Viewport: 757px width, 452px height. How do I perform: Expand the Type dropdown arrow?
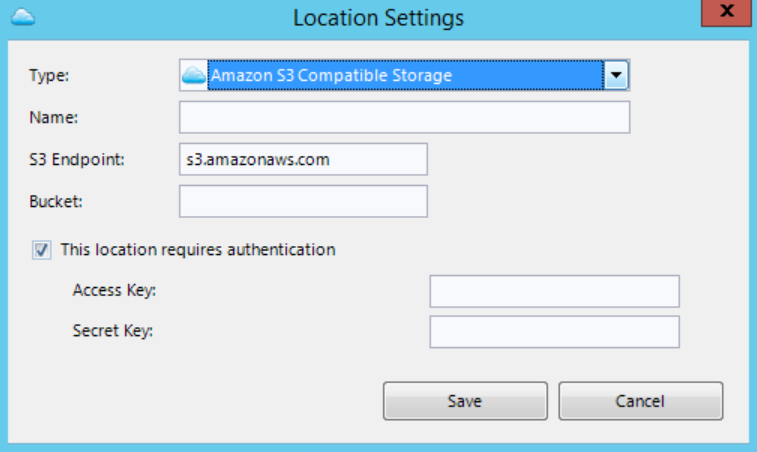617,75
